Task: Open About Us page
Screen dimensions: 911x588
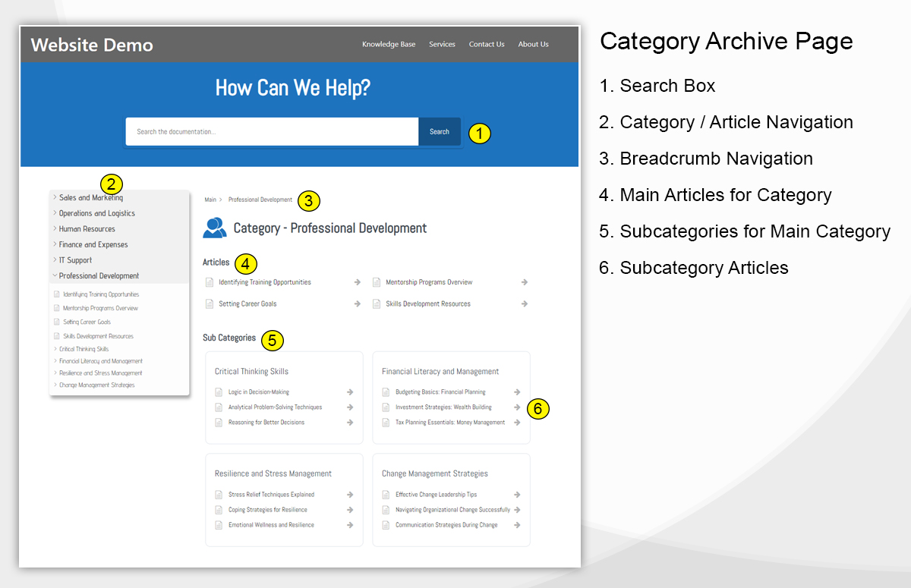Action: (534, 44)
